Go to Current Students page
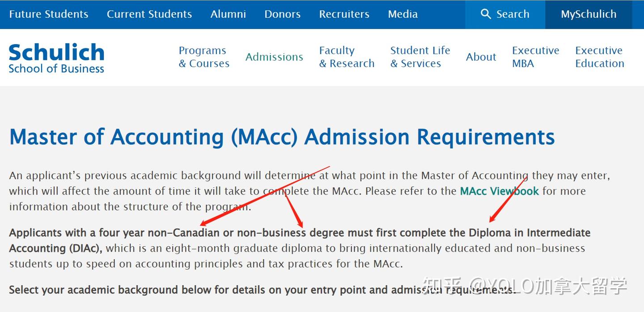Screen dimensions: 644x312 pyautogui.click(x=149, y=14)
